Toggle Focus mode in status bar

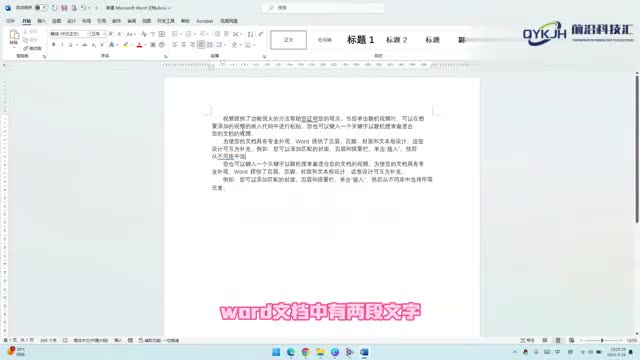[527, 340]
